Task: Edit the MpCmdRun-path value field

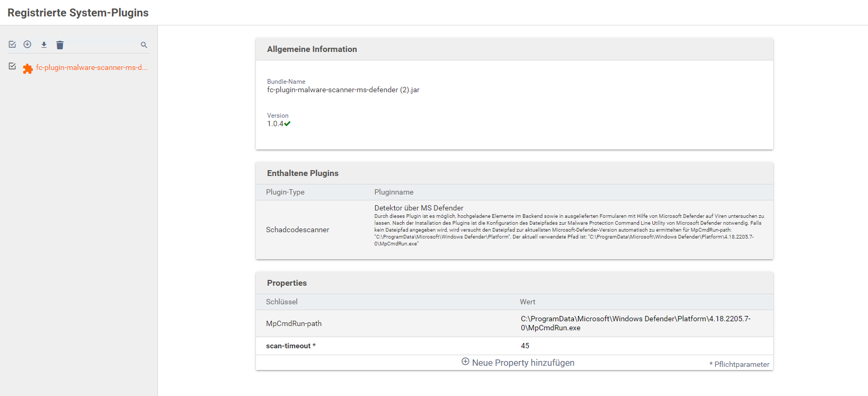Action: (x=635, y=323)
